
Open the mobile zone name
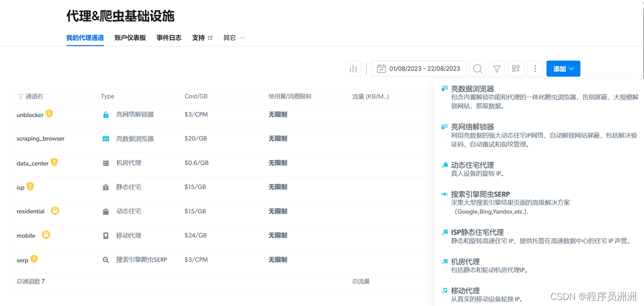[x=26, y=236]
